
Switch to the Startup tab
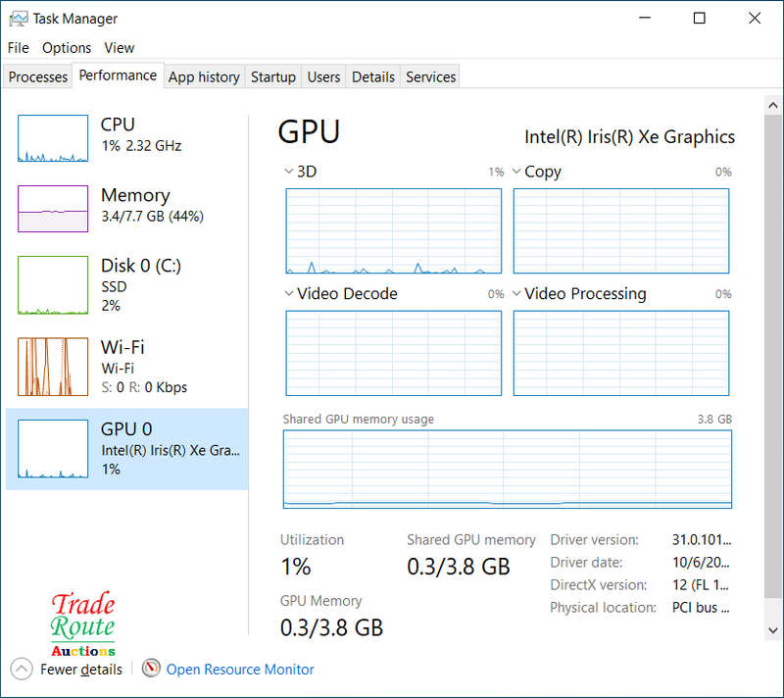coord(272,77)
